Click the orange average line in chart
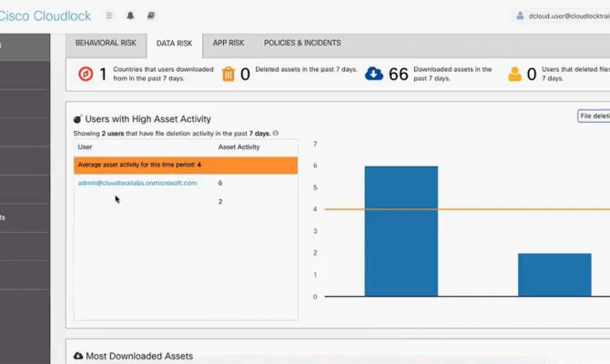The image size is (610, 364). (x=467, y=209)
